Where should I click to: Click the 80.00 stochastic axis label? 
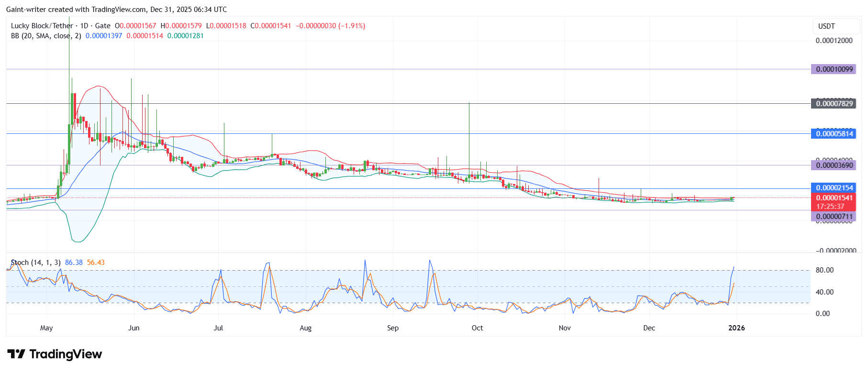click(824, 270)
